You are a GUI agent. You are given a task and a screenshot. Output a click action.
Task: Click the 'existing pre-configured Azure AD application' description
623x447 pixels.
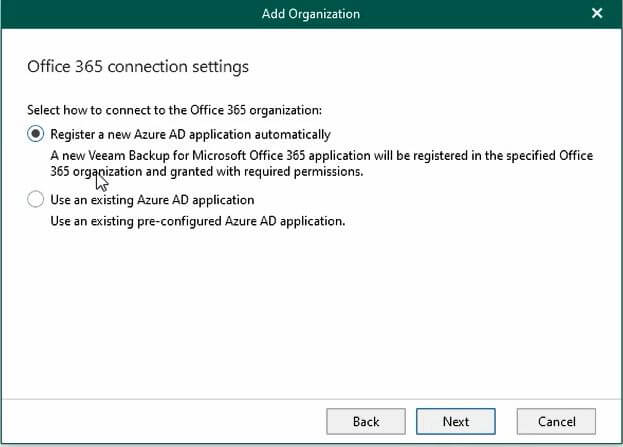click(197, 221)
